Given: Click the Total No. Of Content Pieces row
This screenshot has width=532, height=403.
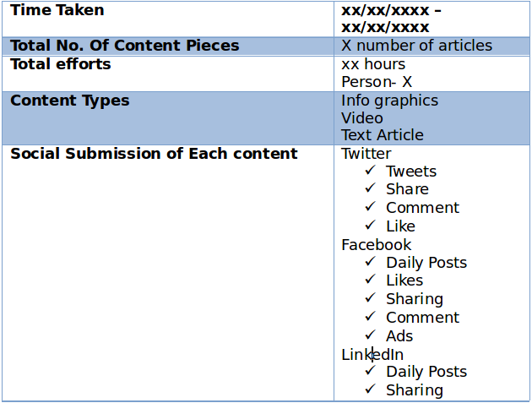Looking at the screenshot, I should (x=124, y=46).
